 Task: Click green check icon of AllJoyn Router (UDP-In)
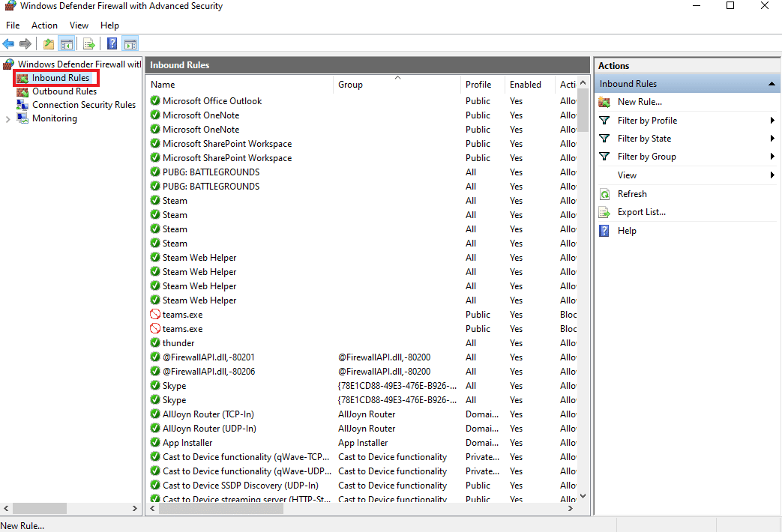tap(155, 429)
